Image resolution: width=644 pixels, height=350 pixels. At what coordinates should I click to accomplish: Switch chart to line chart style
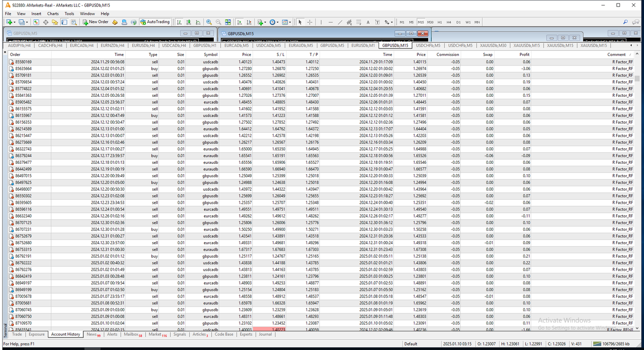(198, 22)
